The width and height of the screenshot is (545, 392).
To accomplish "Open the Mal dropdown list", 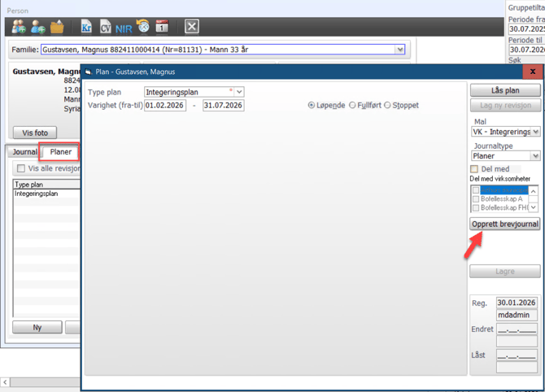I will 534,132.
